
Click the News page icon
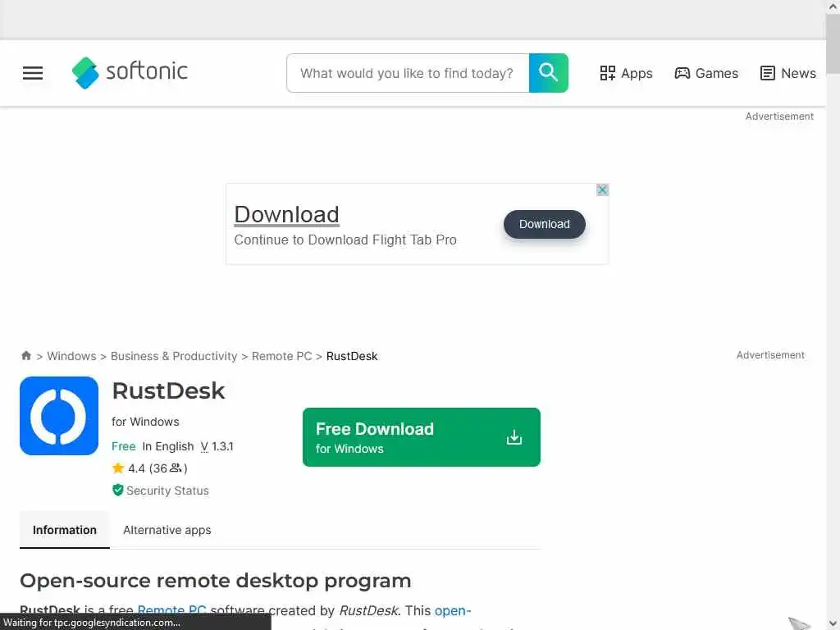(767, 73)
